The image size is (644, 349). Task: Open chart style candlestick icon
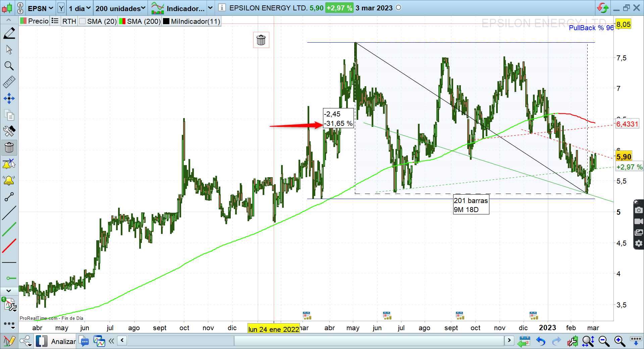[x=7, y=8]
